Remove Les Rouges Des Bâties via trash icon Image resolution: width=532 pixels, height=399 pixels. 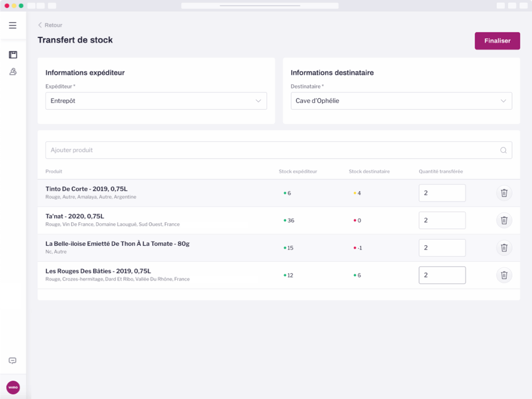pyautogui.click(x=504, y=275)
